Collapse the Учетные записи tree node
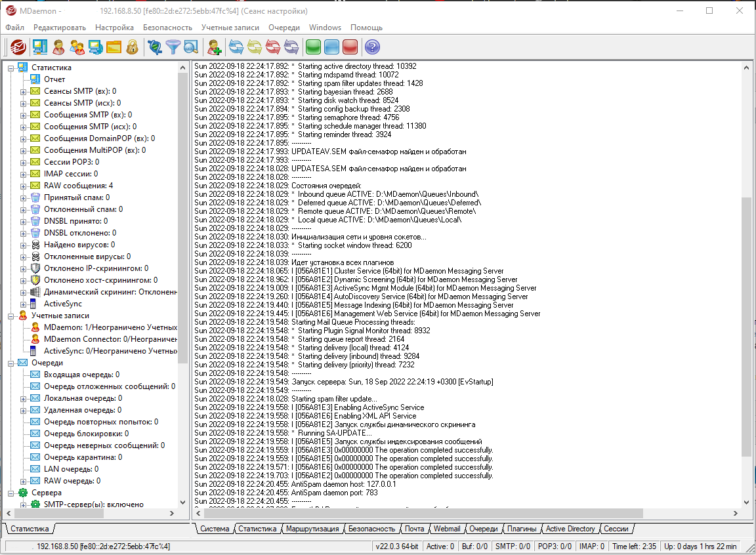Viewport: 756px width, 555px height. [x=10, y=316]
